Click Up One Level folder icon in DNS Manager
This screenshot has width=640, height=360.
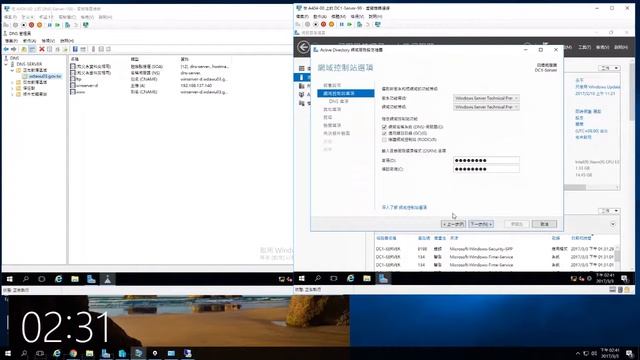coord(24,49)
